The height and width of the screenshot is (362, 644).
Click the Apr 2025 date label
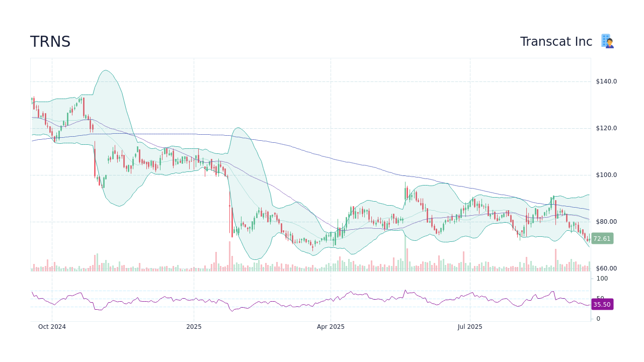[x=331, y=327]
